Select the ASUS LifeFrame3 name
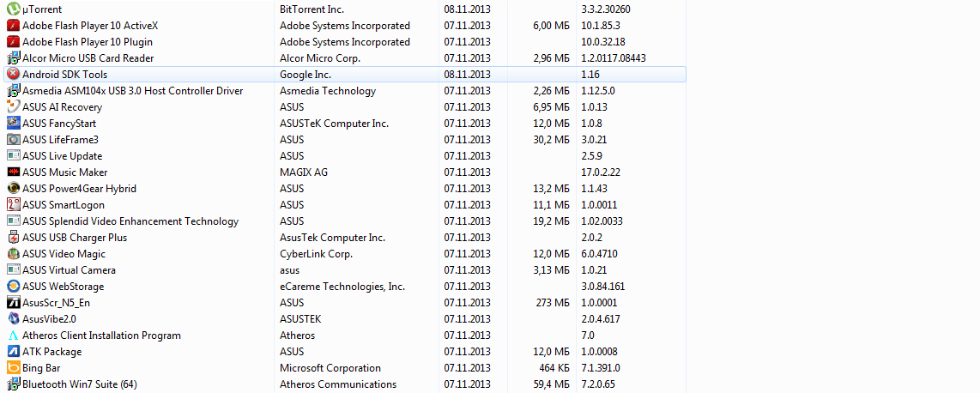The width and height of the screenshot is (980, 393). pyautogui.click(x=61, y=139)
